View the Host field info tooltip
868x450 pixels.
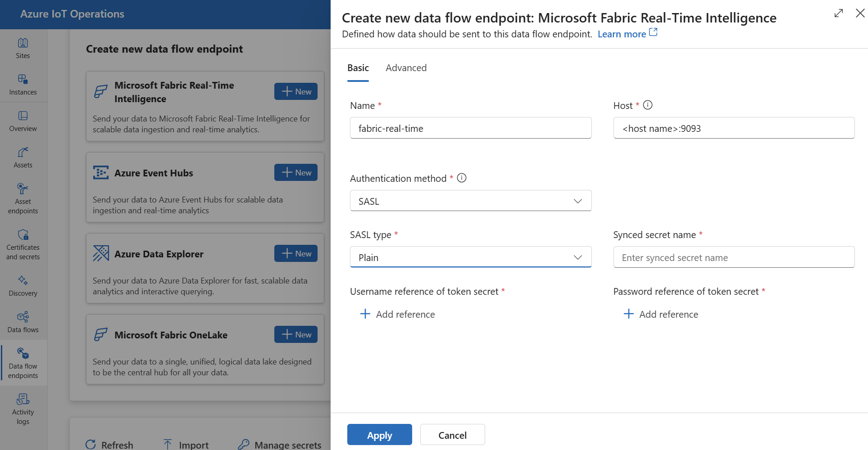point(647,104)
